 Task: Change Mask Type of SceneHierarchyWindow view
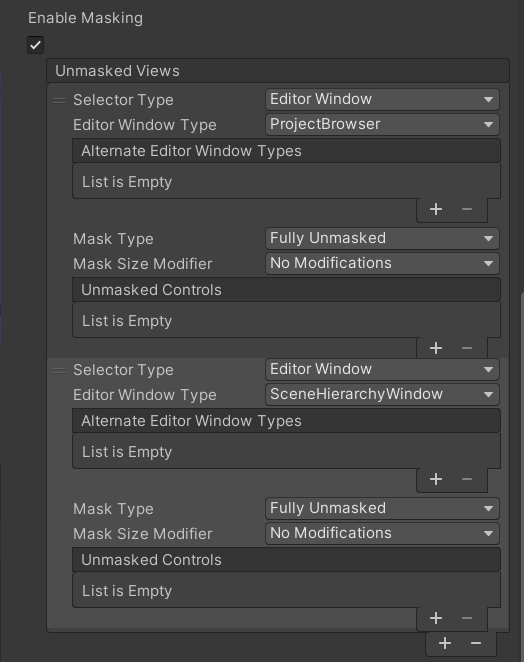pyautogui.click(x=382, y=508)
